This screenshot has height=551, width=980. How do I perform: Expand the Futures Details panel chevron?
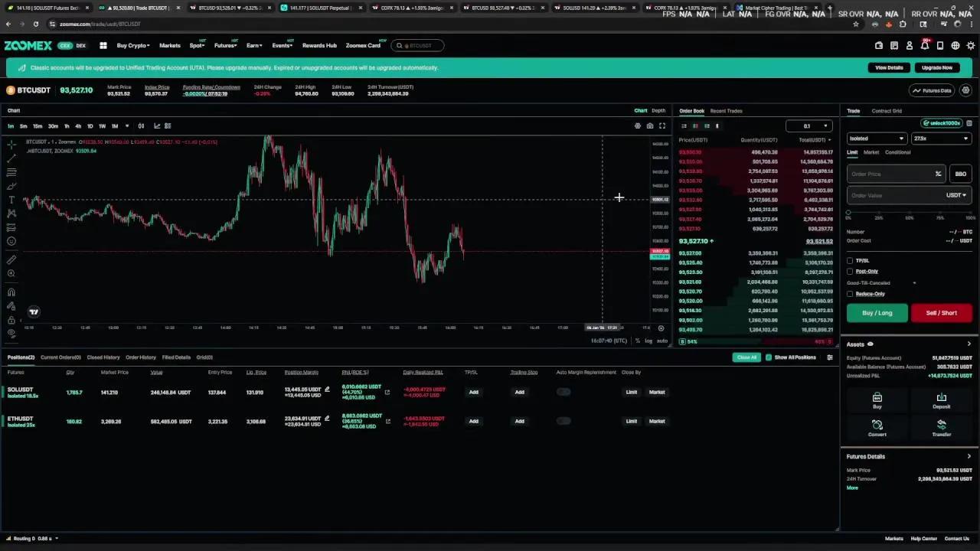pos(969,457)
